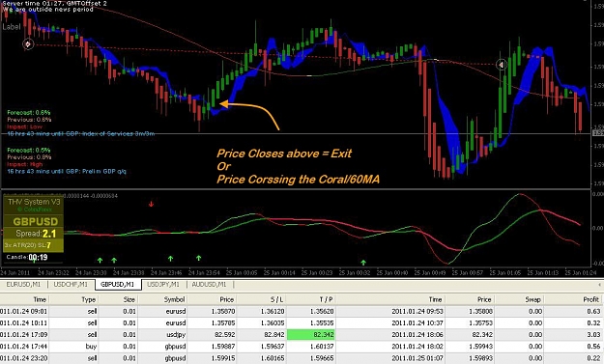Click Price header next to Swap

point(484,299)
